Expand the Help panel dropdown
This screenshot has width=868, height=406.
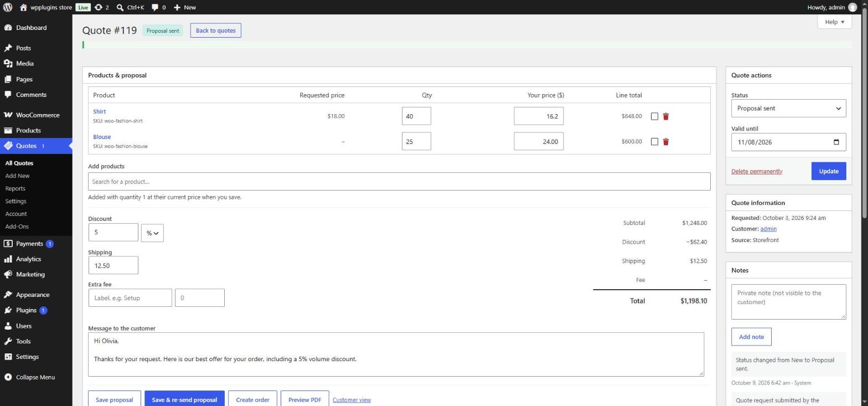(834, 22)
